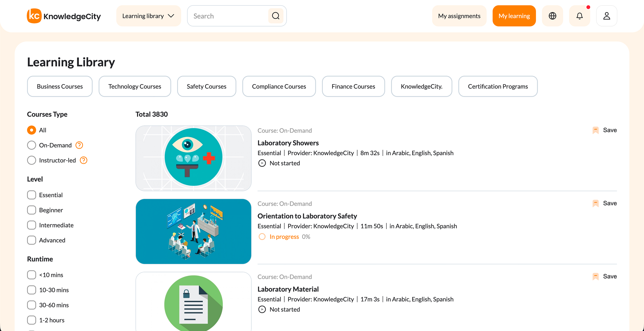Select the On-Demand courses radio button
This screenshot has width=644, height=331.
[x=32, y=145]
